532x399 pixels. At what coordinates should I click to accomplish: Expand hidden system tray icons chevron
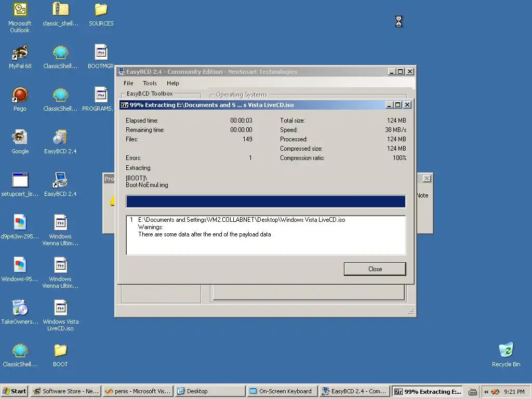pos(486,392)
